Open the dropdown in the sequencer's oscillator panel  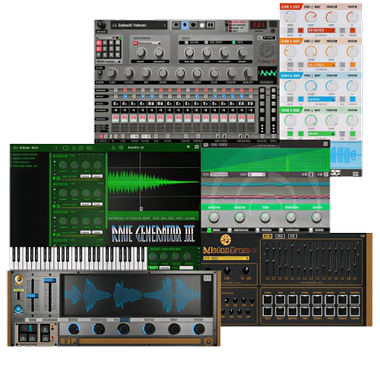click(149, 43)
